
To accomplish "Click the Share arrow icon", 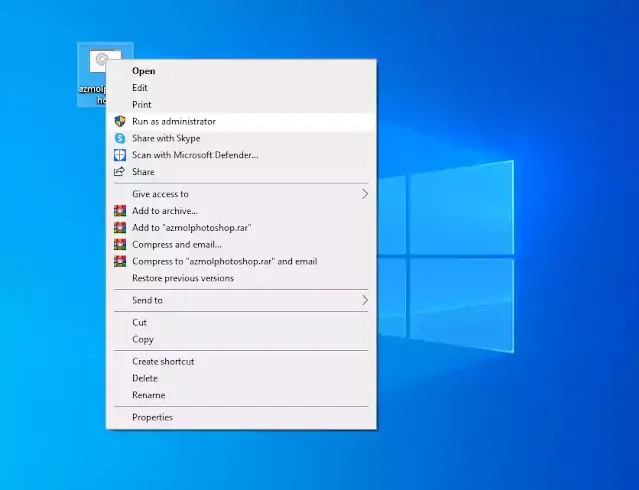I will [119, 172].
